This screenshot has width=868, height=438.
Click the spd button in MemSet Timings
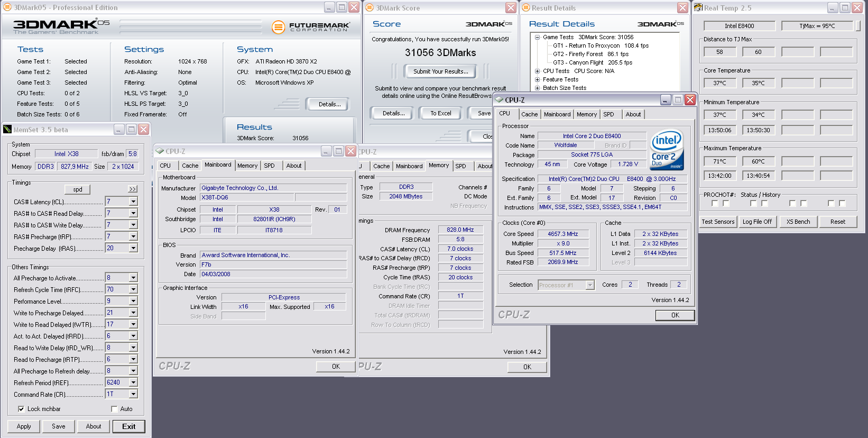78,189
